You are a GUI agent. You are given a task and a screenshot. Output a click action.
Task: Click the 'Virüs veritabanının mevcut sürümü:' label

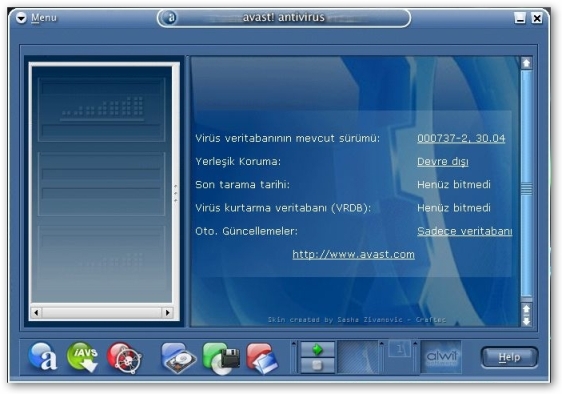(287, 138)
